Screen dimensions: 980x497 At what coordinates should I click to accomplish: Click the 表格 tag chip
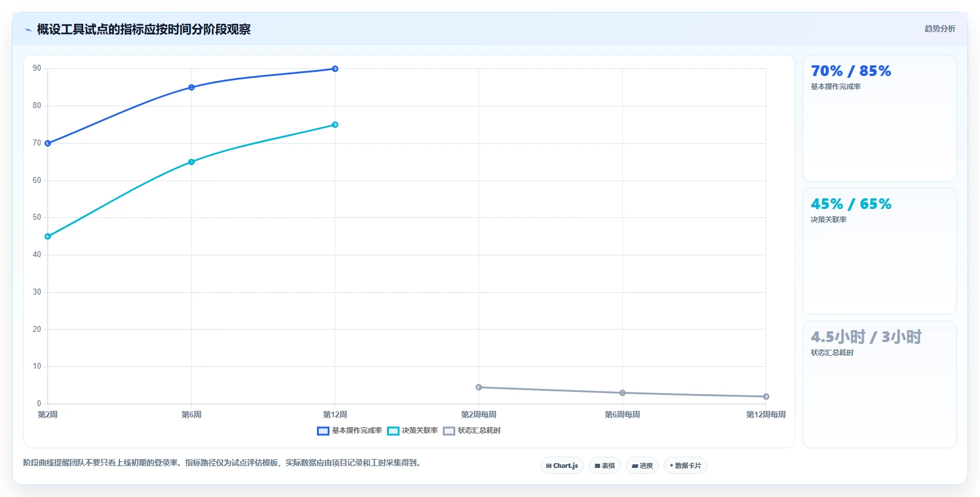click(x=605, y=466)
